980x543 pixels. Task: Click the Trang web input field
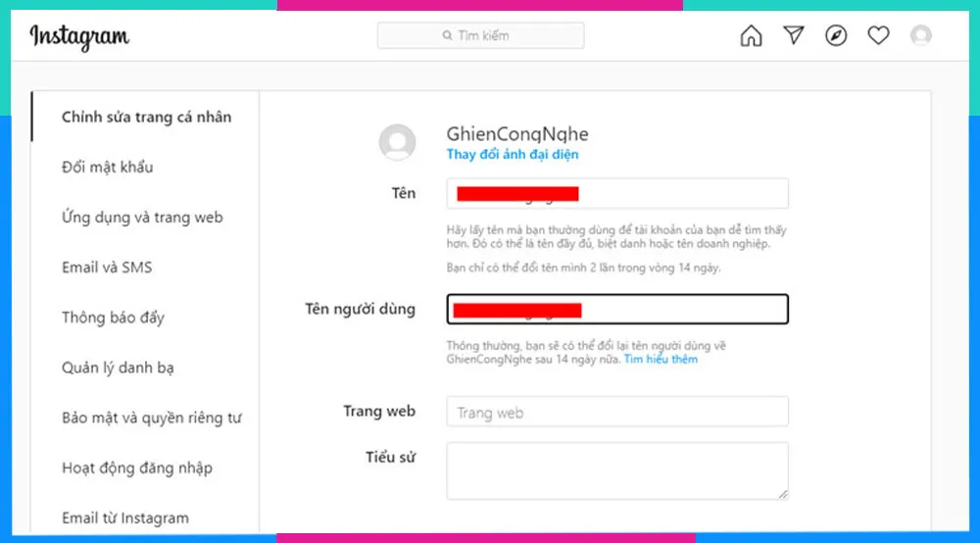[617, 412]
